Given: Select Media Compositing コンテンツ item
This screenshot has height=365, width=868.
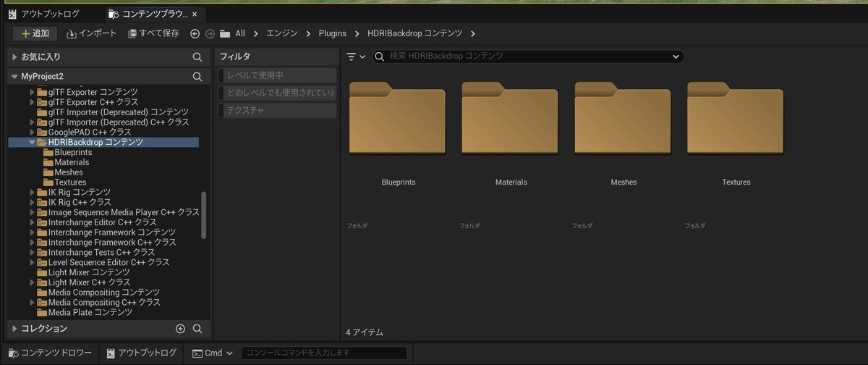Looking at the screenshot, I should pos(104,293).
